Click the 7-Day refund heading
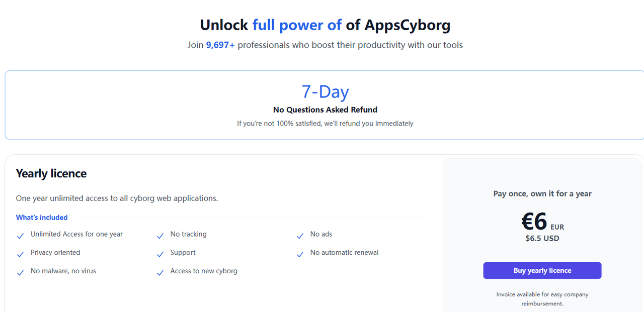 tap(325, 91)
